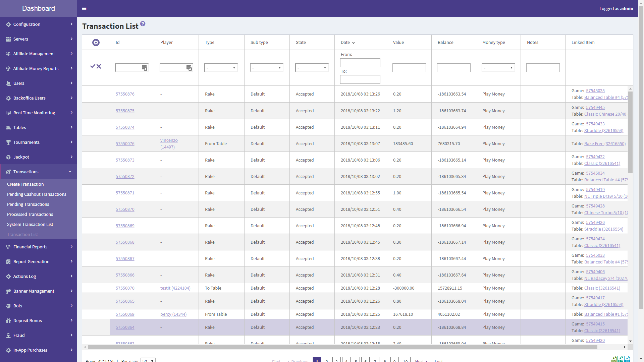Expand Affiliate Money Reports chevron

(x=71, y=68)
